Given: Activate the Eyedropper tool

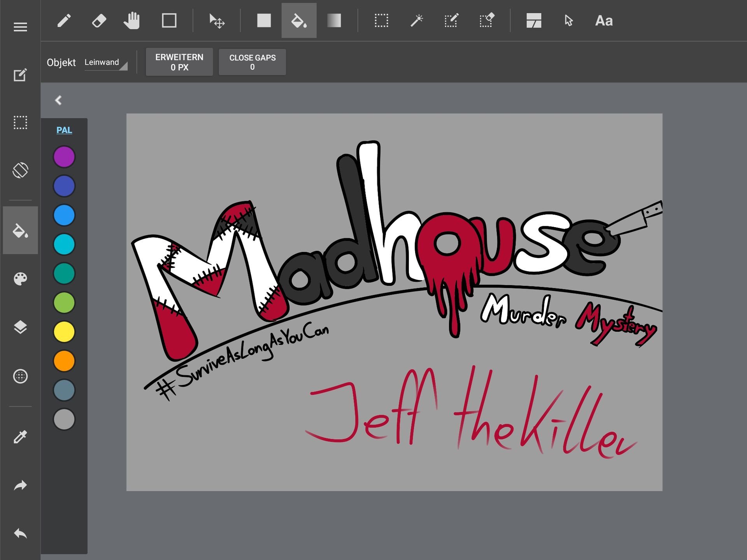Looking at the screenshot, I should 20,437.
